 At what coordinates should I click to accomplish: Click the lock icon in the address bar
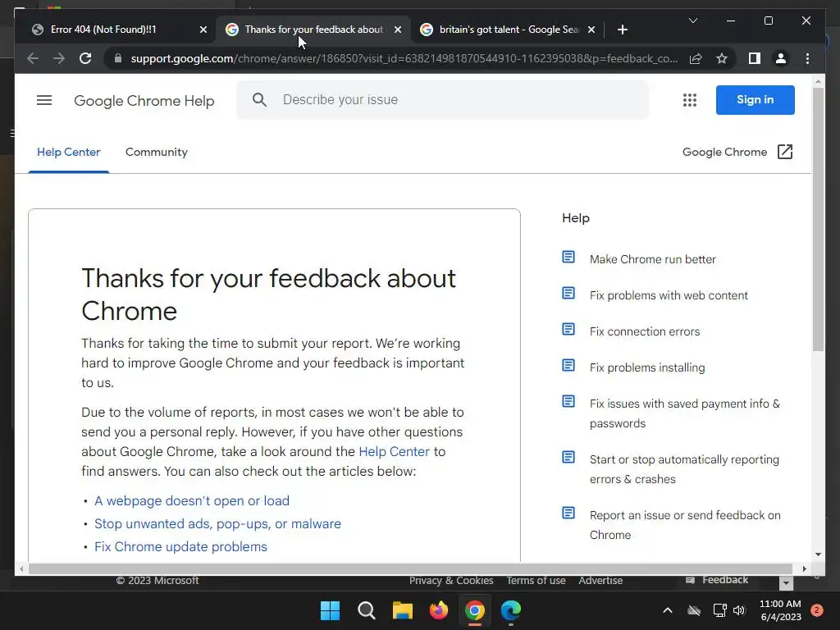pyautogui.click(x=118, y=58)
